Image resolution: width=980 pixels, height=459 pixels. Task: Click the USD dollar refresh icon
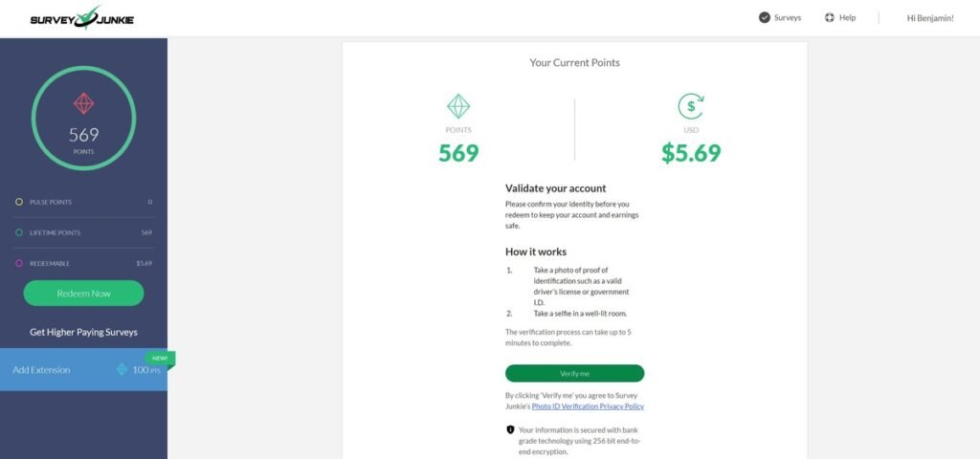[x=690, y=106]
